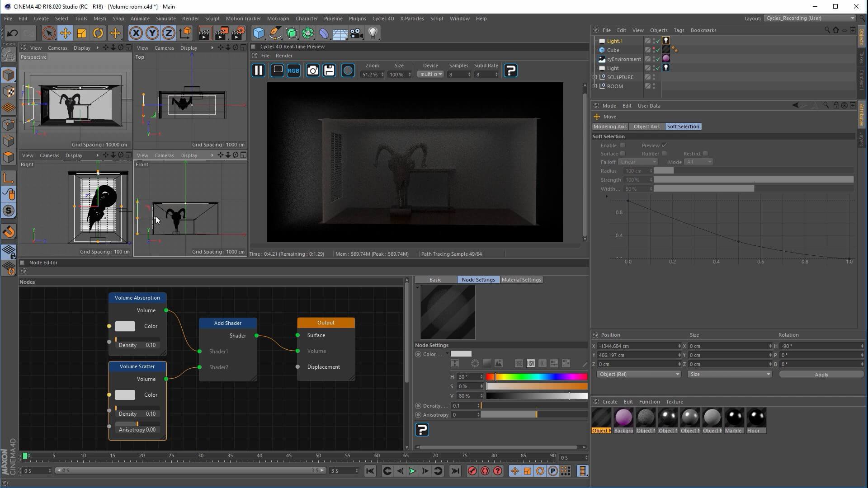Open the MoGraph menu

pyautogui.click(x=278, y=19)
